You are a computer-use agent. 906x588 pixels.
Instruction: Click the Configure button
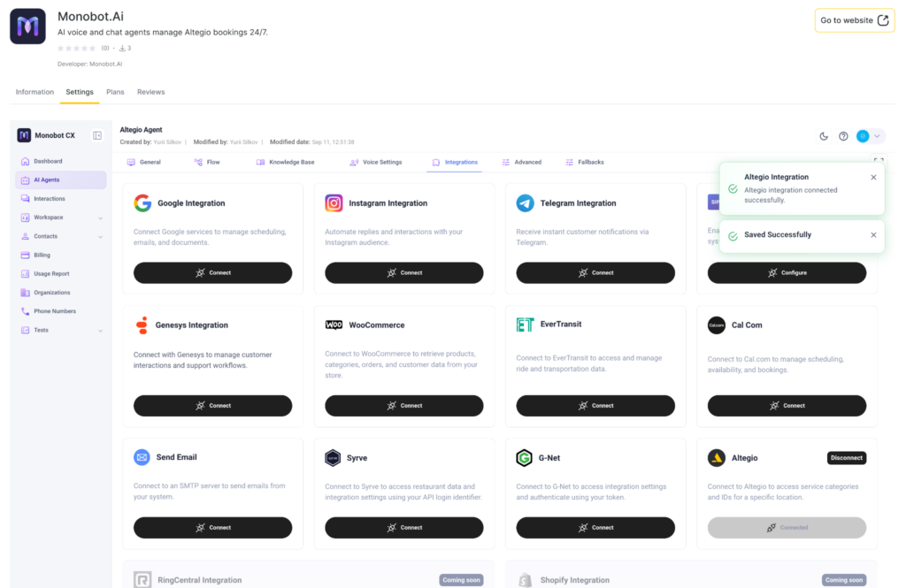click(x=787, y=272)
